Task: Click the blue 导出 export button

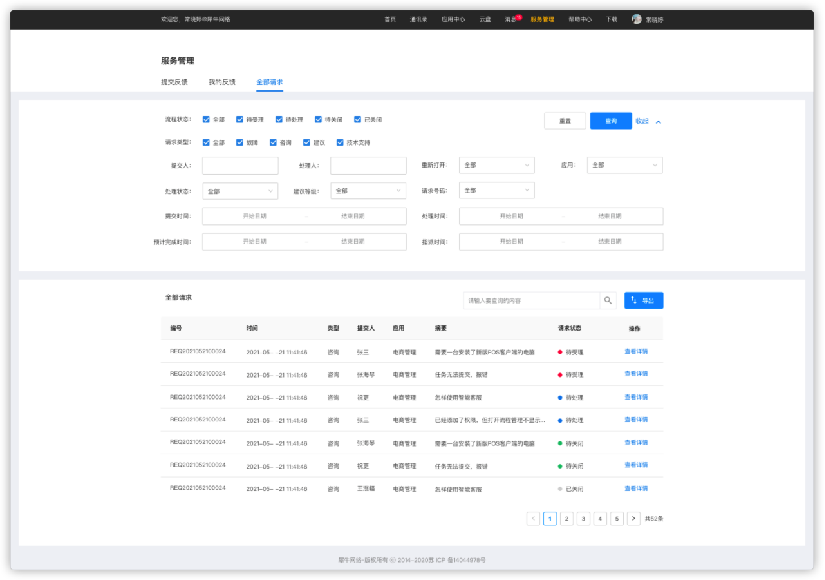Action: [x=643, y=301]
